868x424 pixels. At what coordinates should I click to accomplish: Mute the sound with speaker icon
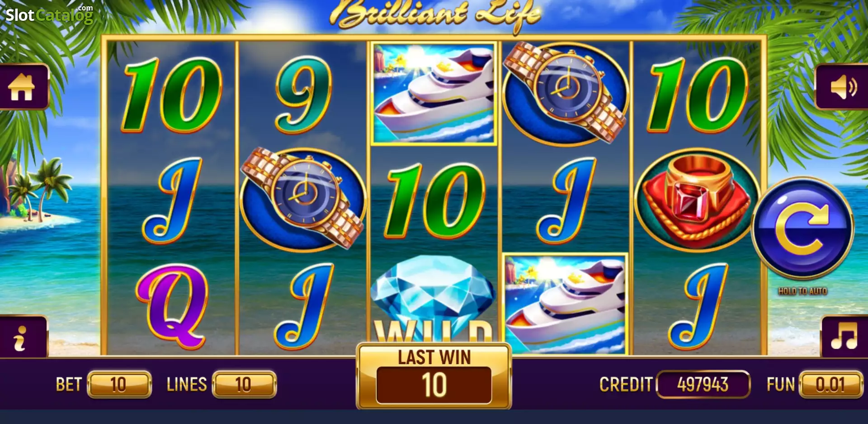point(842,86)
